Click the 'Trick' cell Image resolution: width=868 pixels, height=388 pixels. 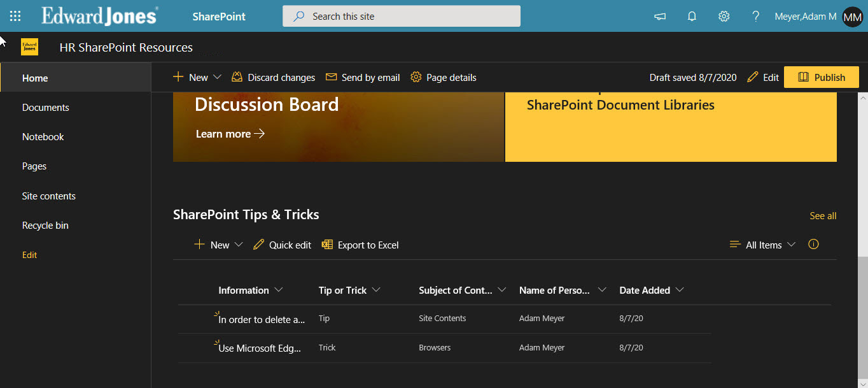tap(327, 348)
